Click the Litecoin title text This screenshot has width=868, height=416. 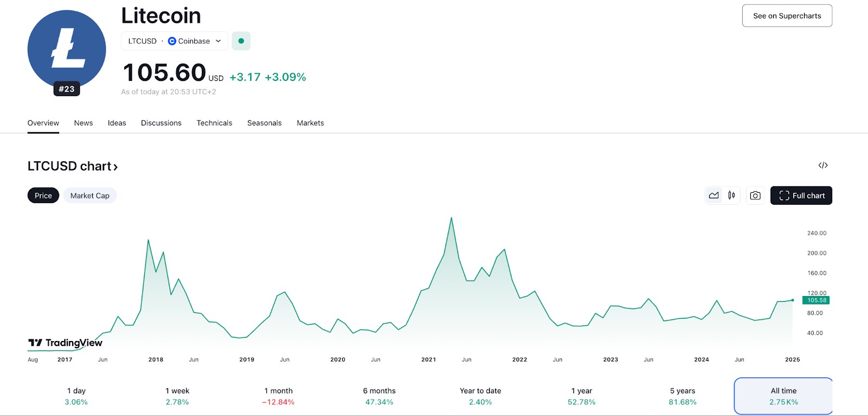161,16
